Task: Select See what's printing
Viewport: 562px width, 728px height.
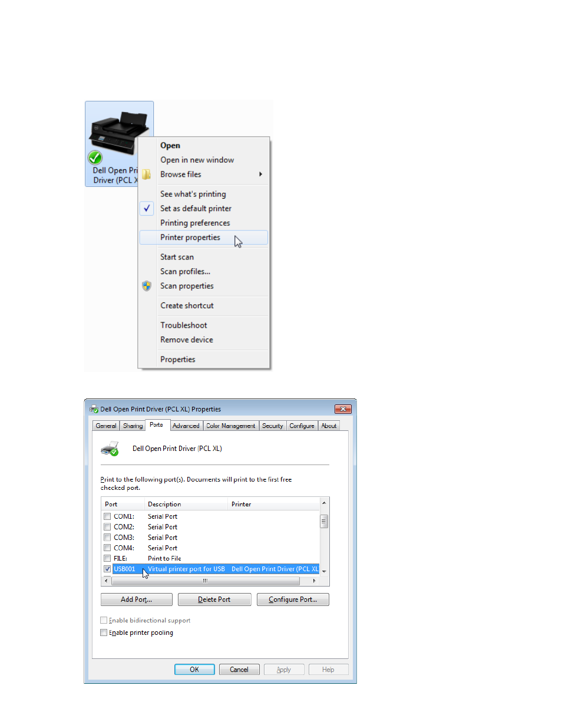Action: [193, 194]
